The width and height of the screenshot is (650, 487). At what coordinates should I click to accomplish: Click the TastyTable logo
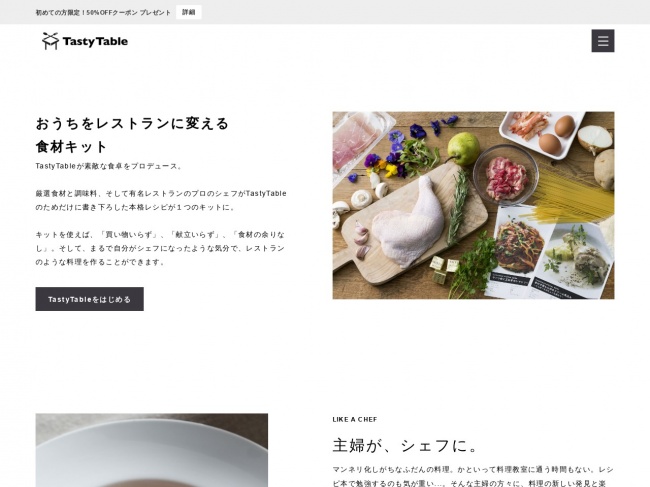point(85,41)
